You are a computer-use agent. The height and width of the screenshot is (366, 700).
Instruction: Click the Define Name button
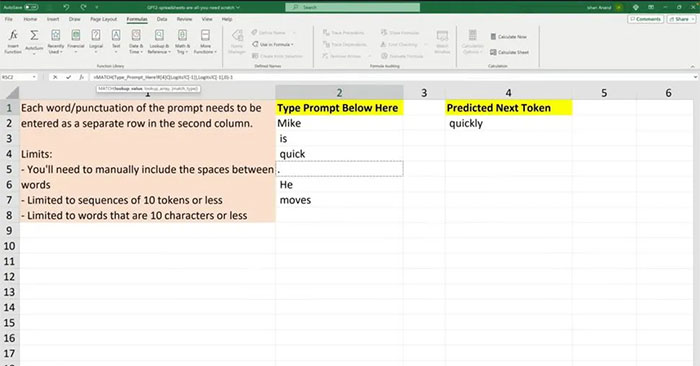pyautogui.click(x=269, y=33)
